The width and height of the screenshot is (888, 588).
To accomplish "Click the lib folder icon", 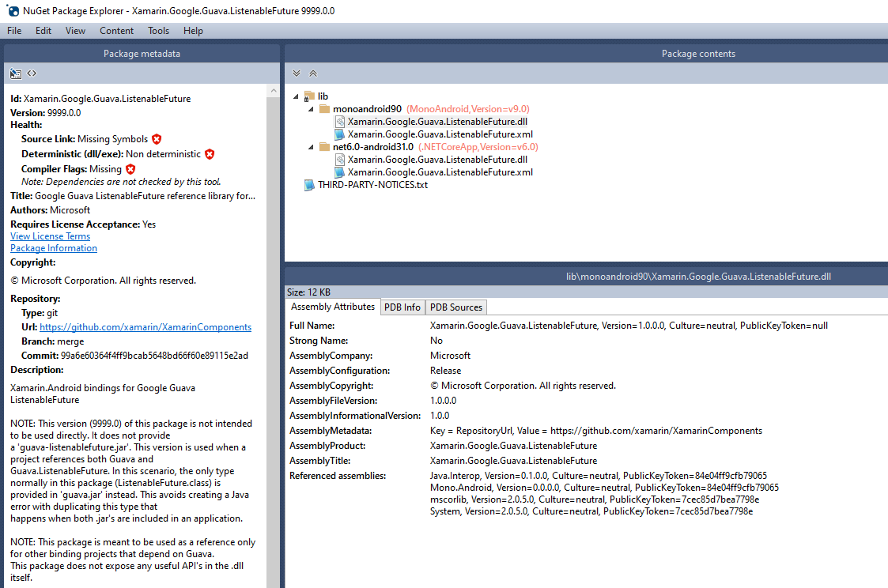I will pyautogui.click(x=308, y=96).
